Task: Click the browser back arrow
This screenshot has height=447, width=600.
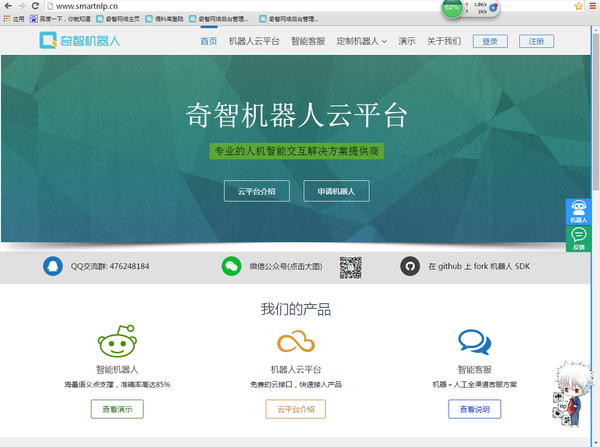Action: (x=8, y=6)
